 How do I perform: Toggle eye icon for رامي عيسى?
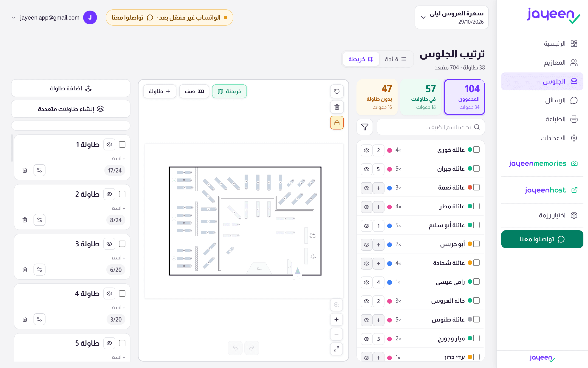tap(366, 282)
